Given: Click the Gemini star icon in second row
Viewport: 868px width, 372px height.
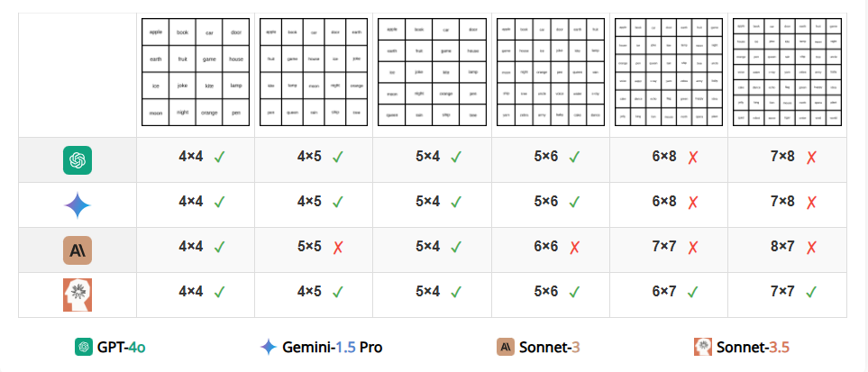Looking at the screenshot, I should [x=78, y=205].
